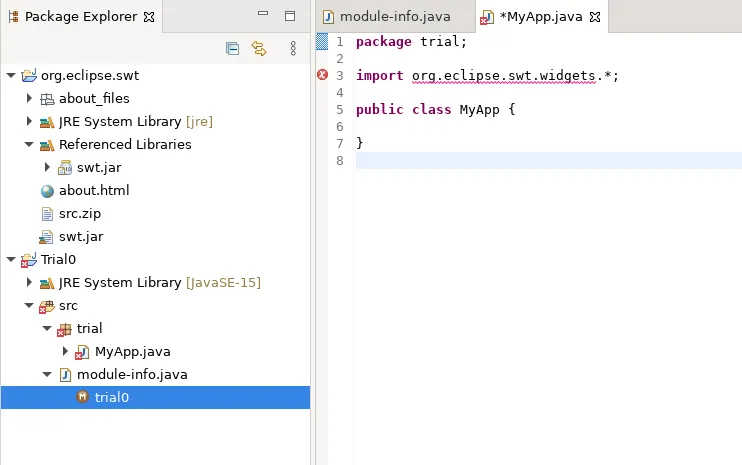The height and width of the screenshot is (465, 742).
Task: Click the org.eclipse.swt project icon
Action: point(29,76)
